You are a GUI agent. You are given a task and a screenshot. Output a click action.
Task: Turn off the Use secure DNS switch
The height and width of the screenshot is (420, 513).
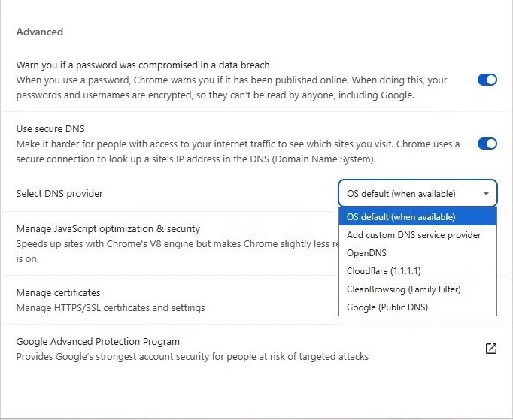(x=487, y=144)
